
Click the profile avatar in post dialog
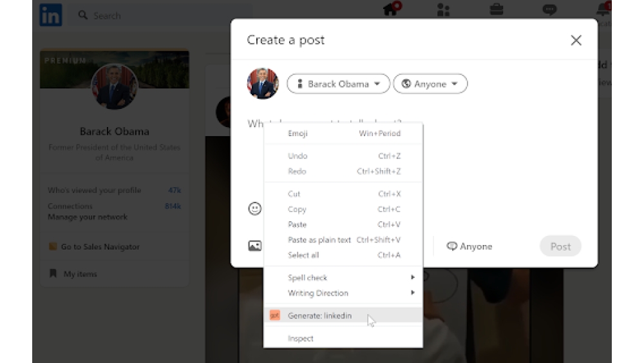263,83
